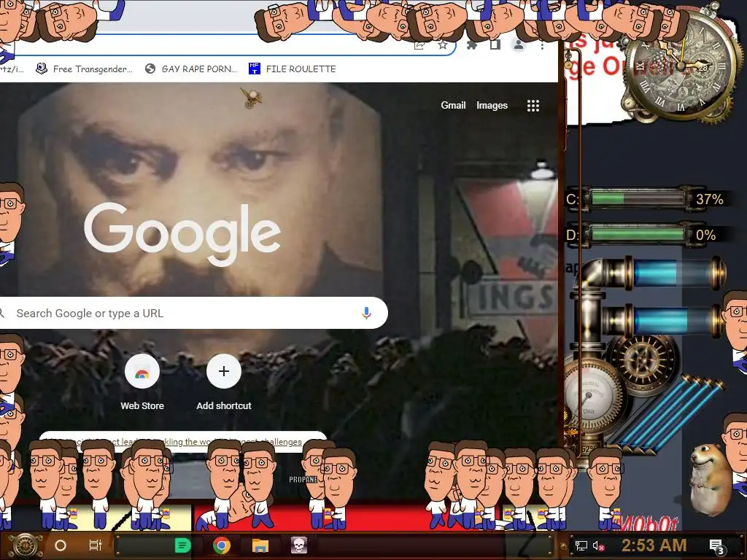Click the D: drive usage bar

[637, 234]
